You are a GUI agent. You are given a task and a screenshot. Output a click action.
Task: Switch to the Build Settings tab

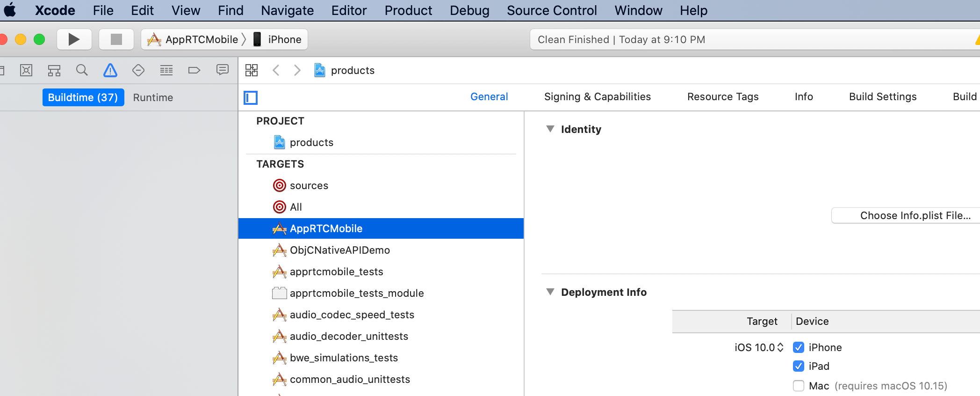[883, 97]
